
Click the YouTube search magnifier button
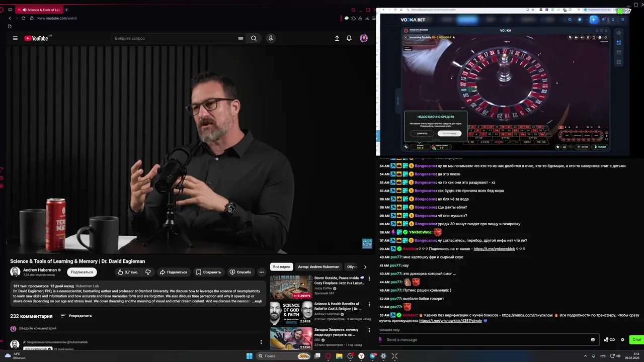[x=254, y=38]
